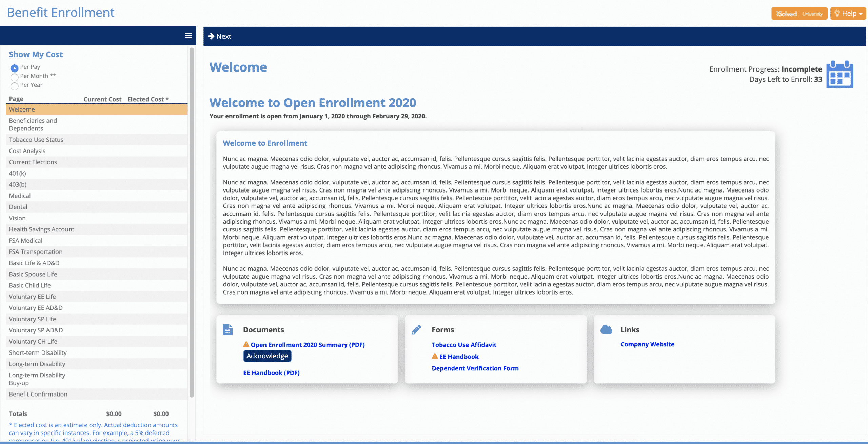
Task: Open Long-term Disability Buy-up page
Action: point(97,379)
